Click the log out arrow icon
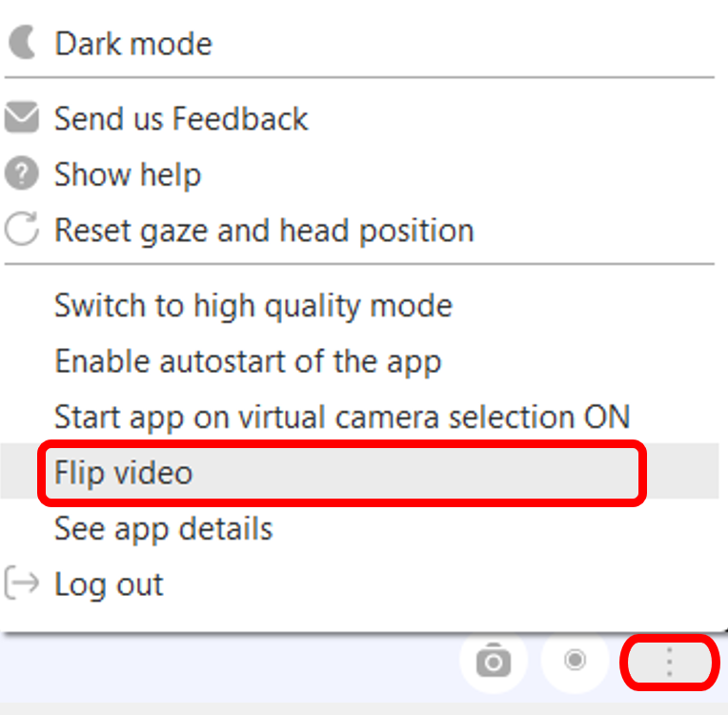Screen dimensions: 728x715 [x=21, y=583]
